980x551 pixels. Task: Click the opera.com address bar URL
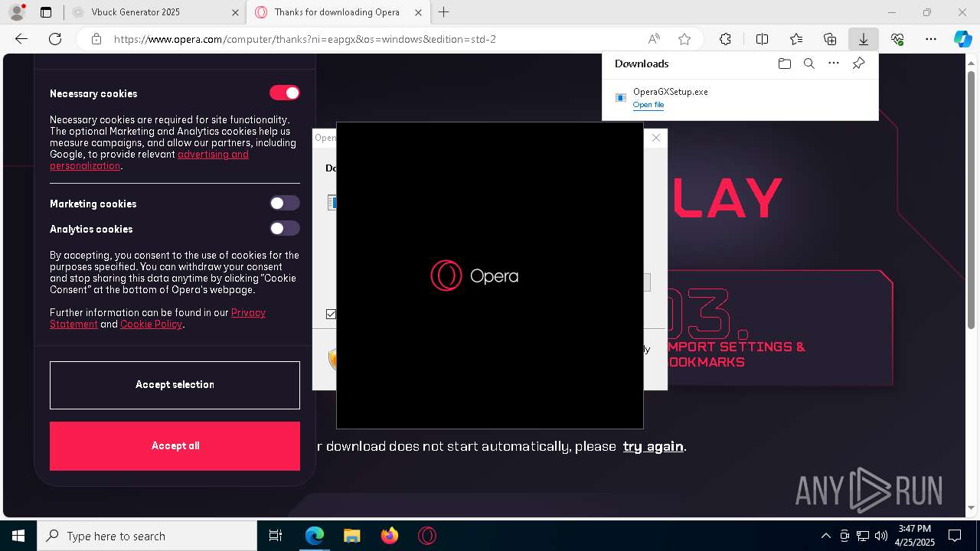pyautogui.click(x=305, y=39)
